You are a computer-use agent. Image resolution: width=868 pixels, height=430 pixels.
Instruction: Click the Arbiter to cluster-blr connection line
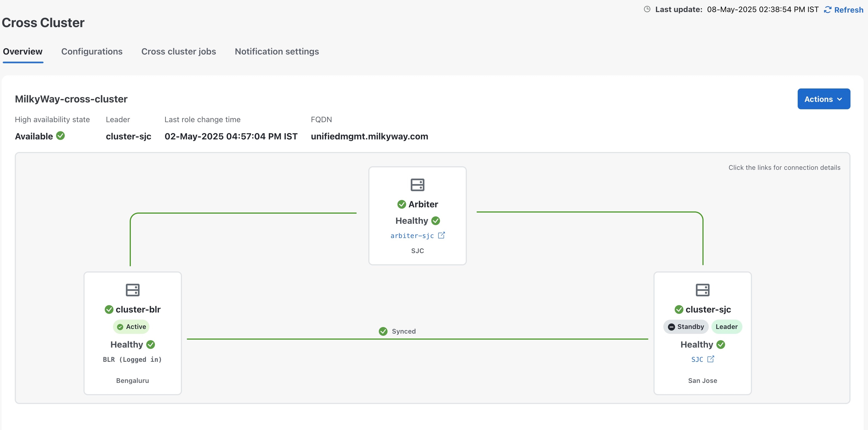click(x=243, y=213)
